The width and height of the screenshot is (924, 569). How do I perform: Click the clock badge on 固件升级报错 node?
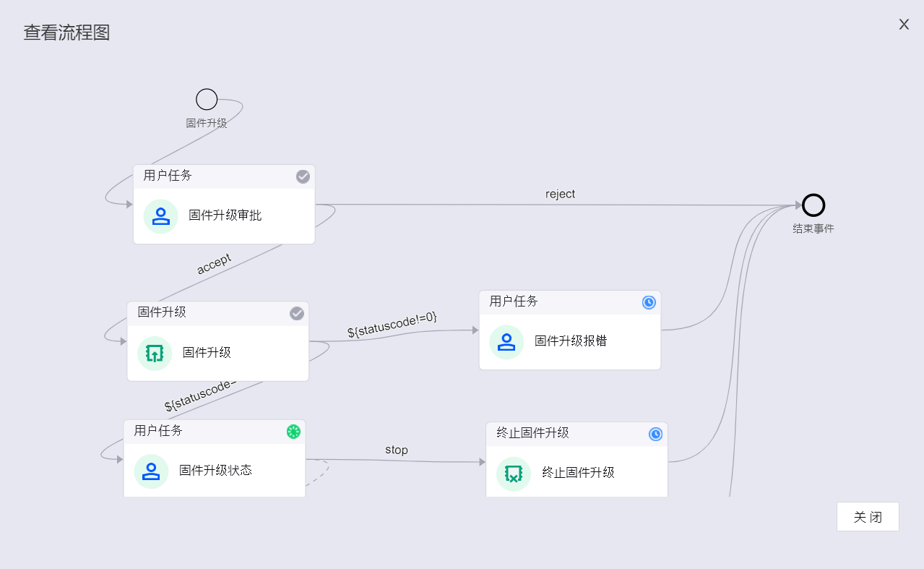pyautogui.click(x=649, y=302)
